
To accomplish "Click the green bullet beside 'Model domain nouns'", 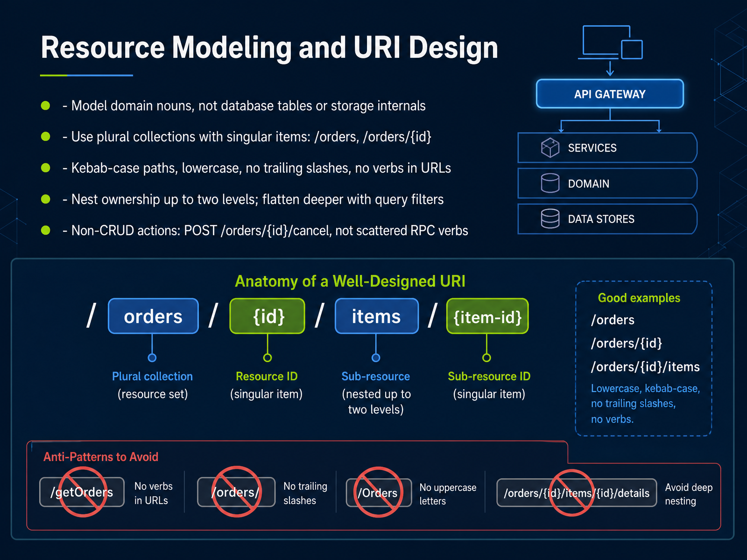I will 46,105.
